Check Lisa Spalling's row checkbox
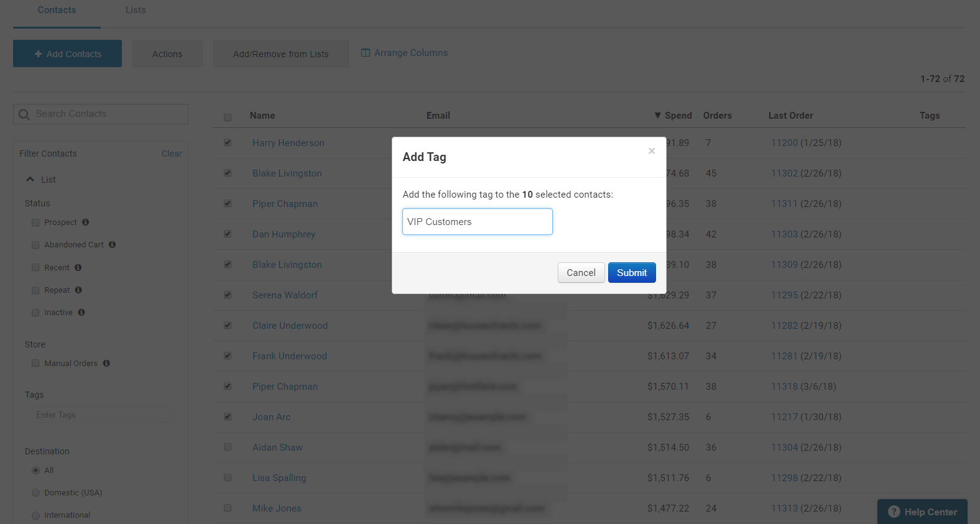The image size is (980, 524). coord(228,477)
